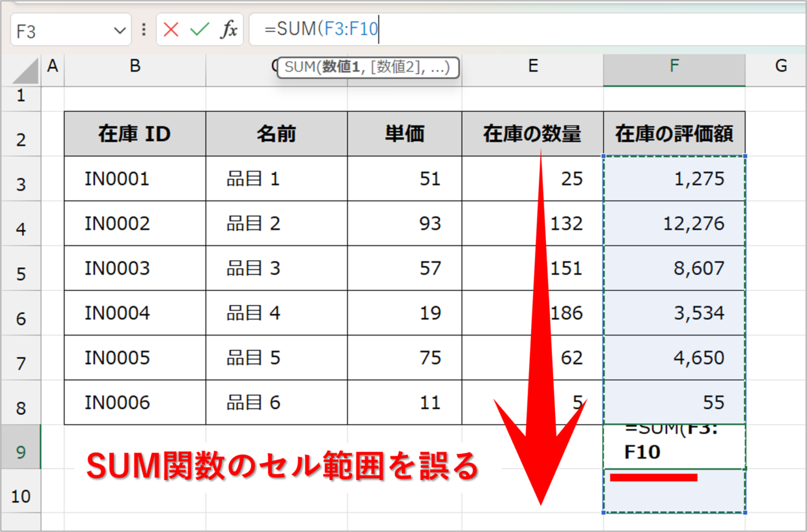Click the SUM link in the function tooltip

click(x=299, y=67)
